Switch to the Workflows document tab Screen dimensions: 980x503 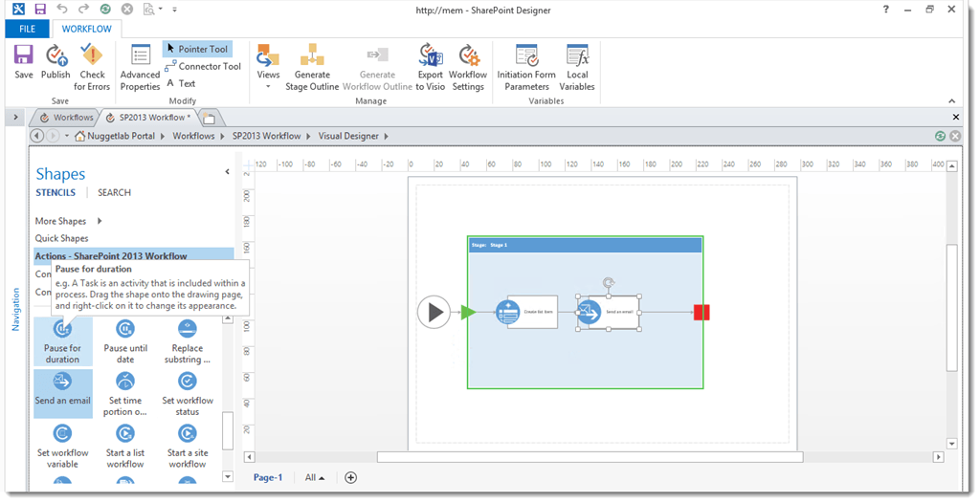point(66,117)
